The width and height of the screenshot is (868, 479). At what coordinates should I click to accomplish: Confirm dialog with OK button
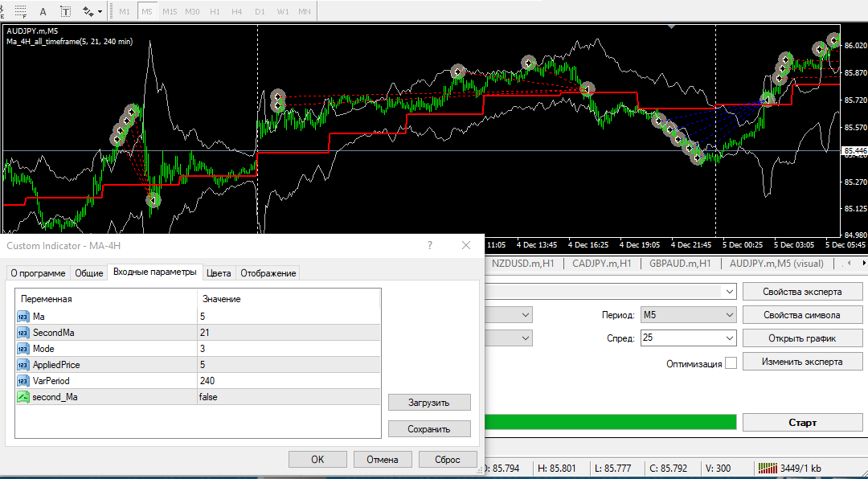(x=317, y=459)
